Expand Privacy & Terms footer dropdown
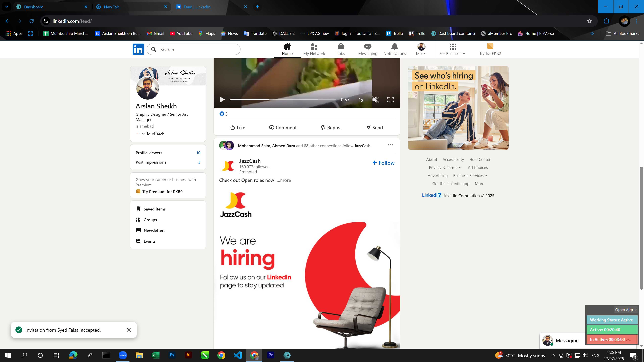Screen dimensions: 644x362 (x=445, y=168)
